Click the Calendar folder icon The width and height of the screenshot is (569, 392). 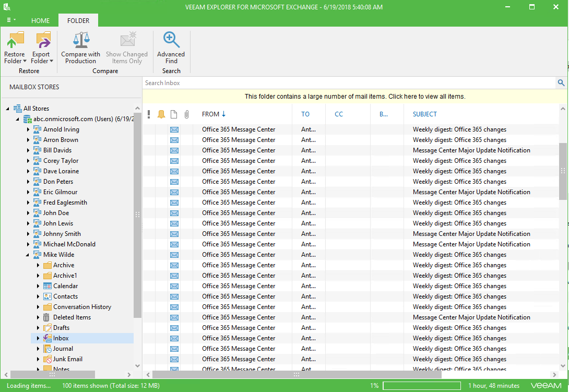47,286
